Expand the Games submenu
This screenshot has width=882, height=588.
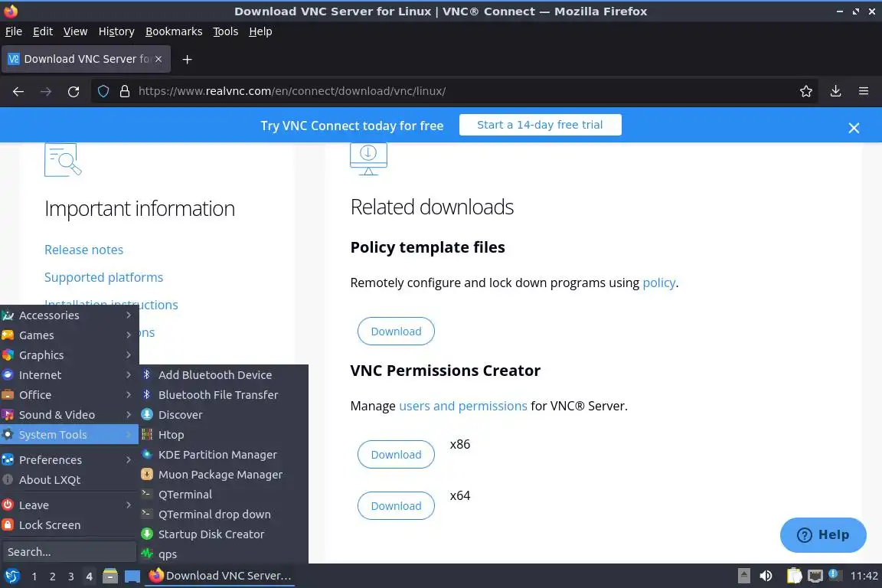69,335
